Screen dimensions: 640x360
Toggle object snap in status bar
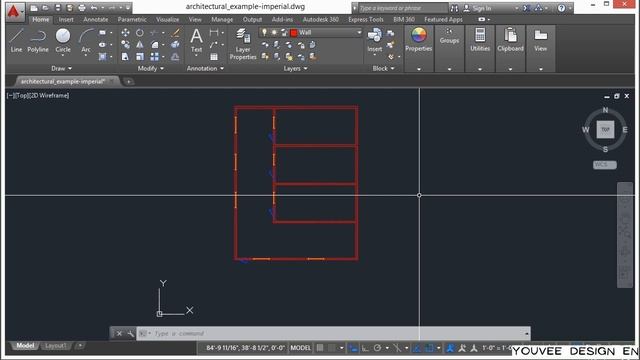click(429, 348)
